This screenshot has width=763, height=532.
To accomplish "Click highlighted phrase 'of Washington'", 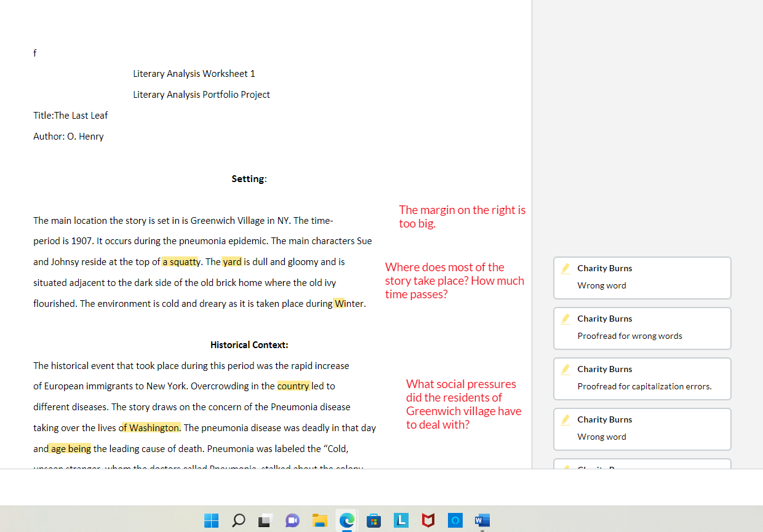I will click(x=150, y=428).
